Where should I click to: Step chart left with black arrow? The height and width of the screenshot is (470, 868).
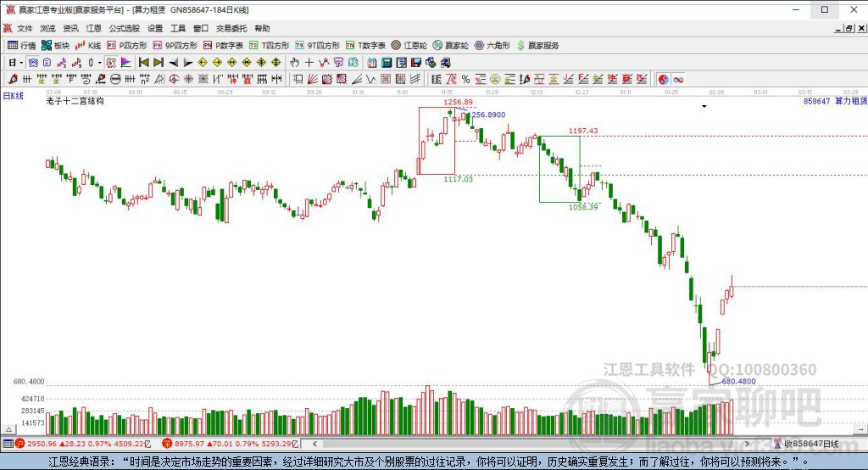[x=173, y=63]
